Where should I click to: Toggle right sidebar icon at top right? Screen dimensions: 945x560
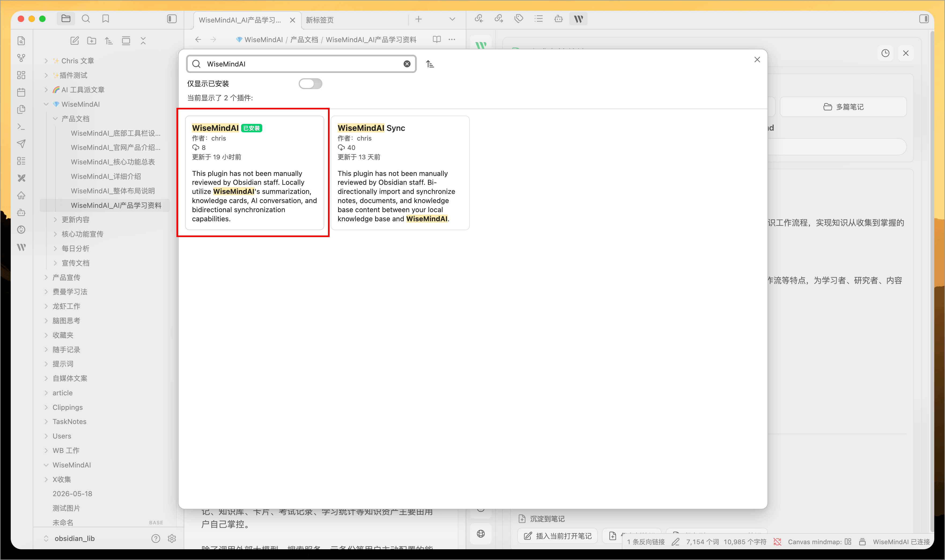[x=924, y=19]
